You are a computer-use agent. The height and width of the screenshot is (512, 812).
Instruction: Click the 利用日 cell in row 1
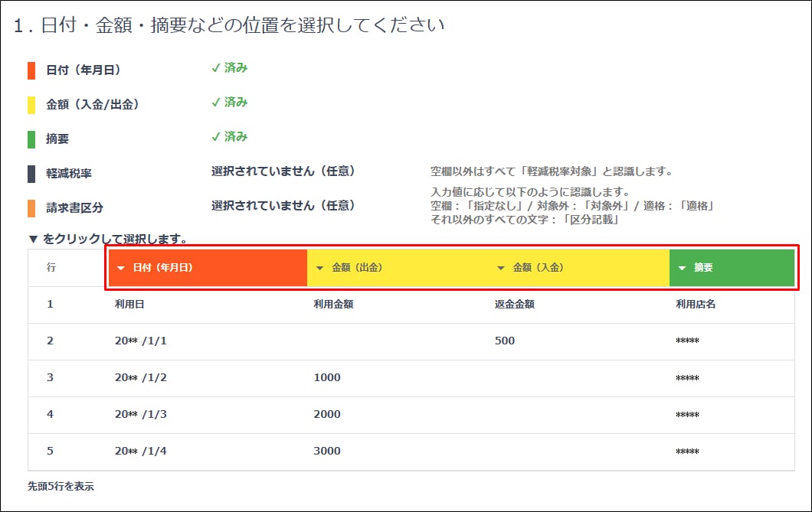(x=129, y=304)
